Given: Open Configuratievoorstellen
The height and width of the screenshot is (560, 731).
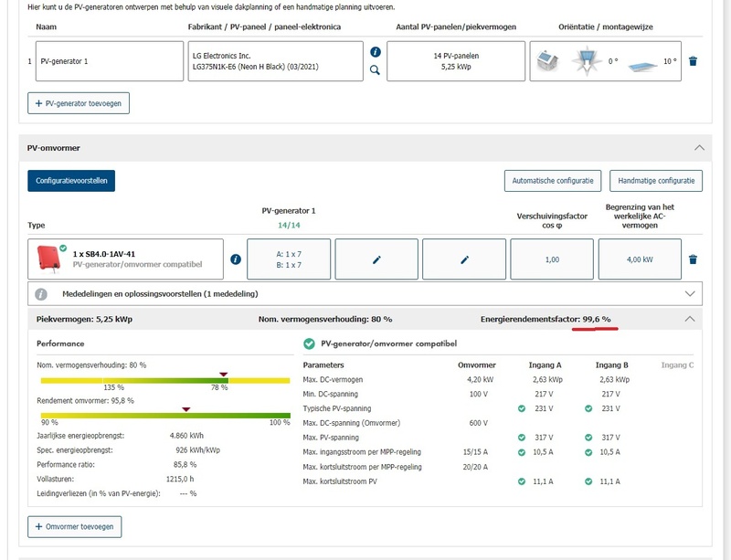Looking at the screenshot, I should 71,181.
